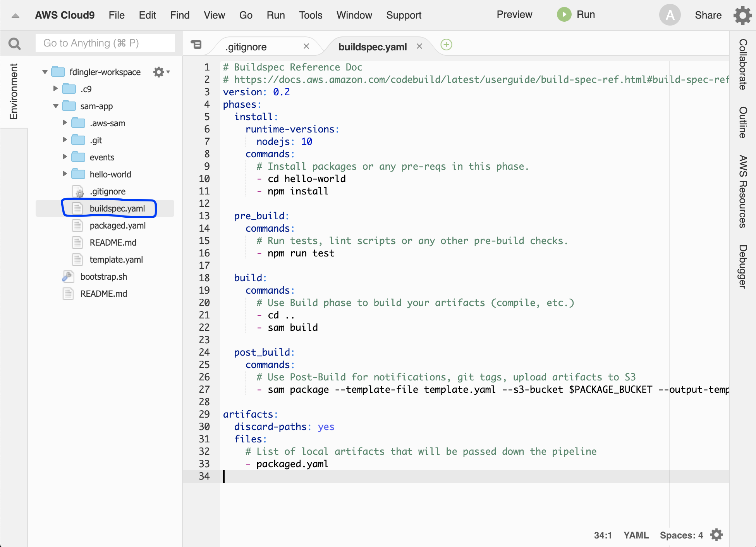Open the Go menu

(246, 15)
